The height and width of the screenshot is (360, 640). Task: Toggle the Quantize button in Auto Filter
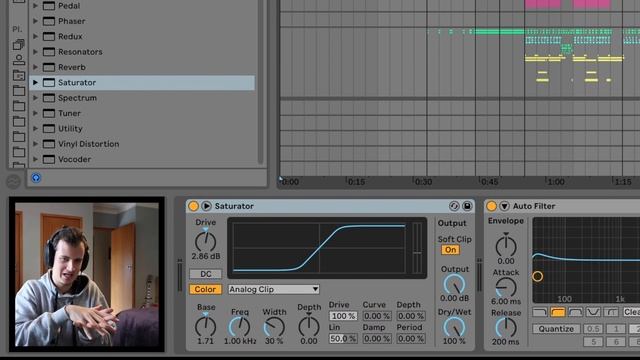pyautogui.click(x=556, y=329)
